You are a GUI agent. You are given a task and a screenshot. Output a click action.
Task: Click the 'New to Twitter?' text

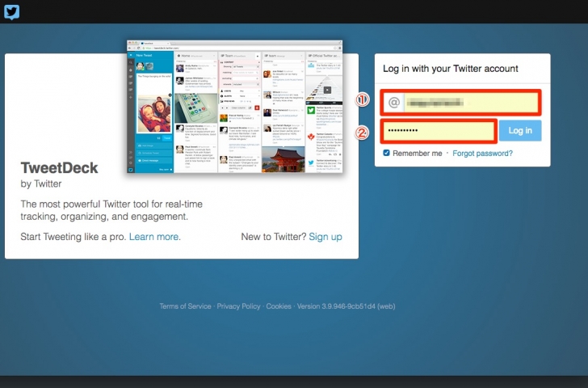(273, 237)
